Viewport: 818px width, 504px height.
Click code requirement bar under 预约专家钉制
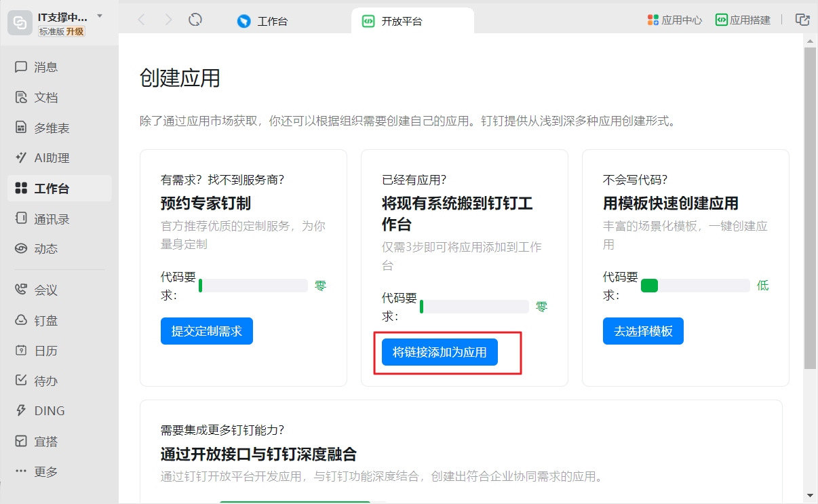pyautogui.click(x=253, y=286)
